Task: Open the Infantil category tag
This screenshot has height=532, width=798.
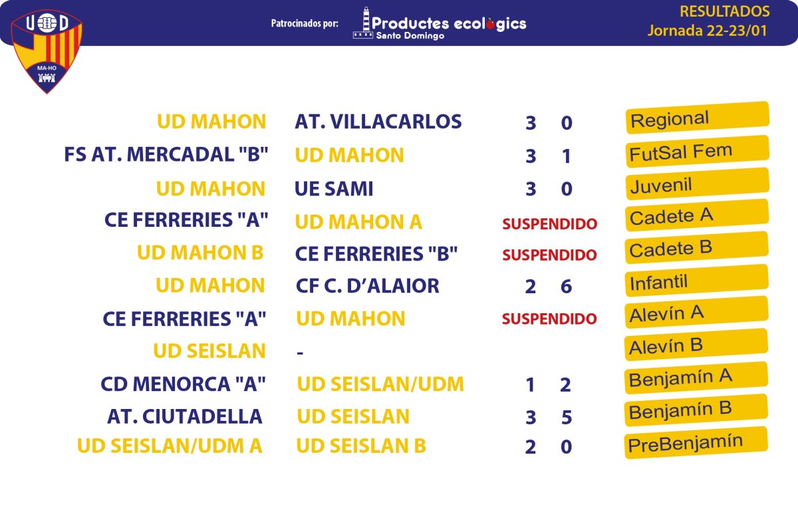Action: (x=698, y=280)
